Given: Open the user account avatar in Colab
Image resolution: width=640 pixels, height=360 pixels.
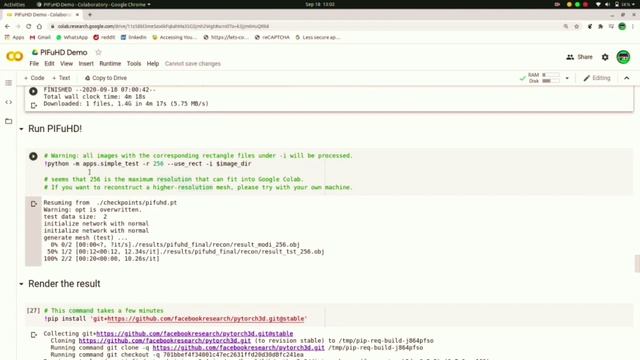Looking at the screenshot, I should [623, 57].
